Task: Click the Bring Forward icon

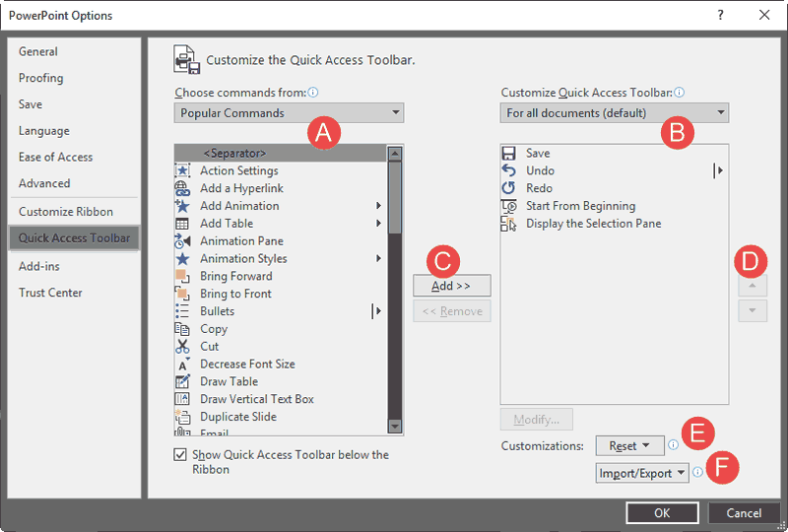Action: point(182,276)
